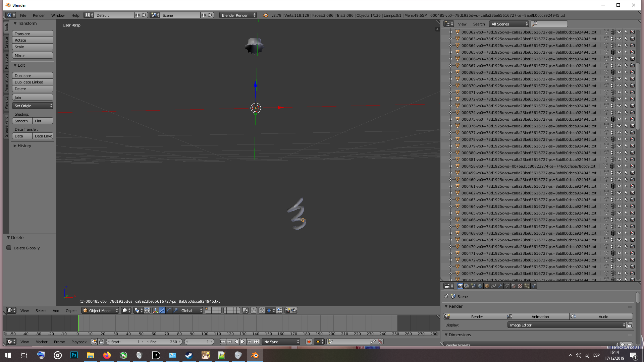The height and width of the screenshot is (362, 644).
Task: Toggle visibility eye for object 000458
Action: pos(619,166)
